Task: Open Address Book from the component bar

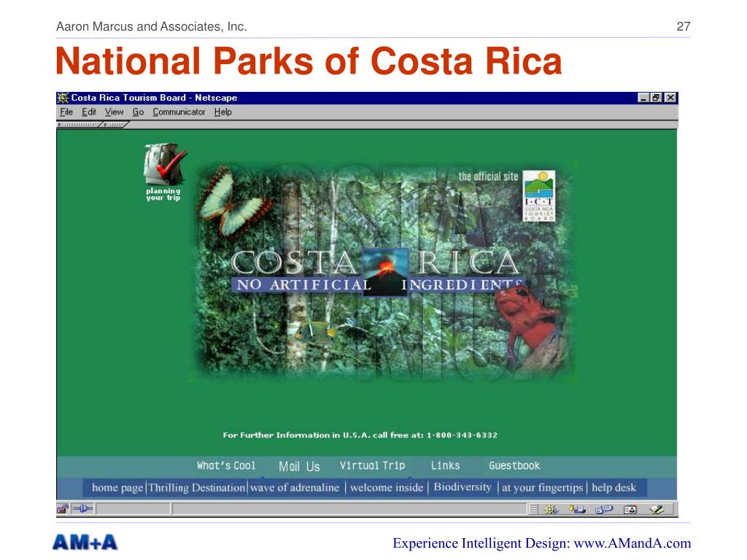Action: [630, 510]
